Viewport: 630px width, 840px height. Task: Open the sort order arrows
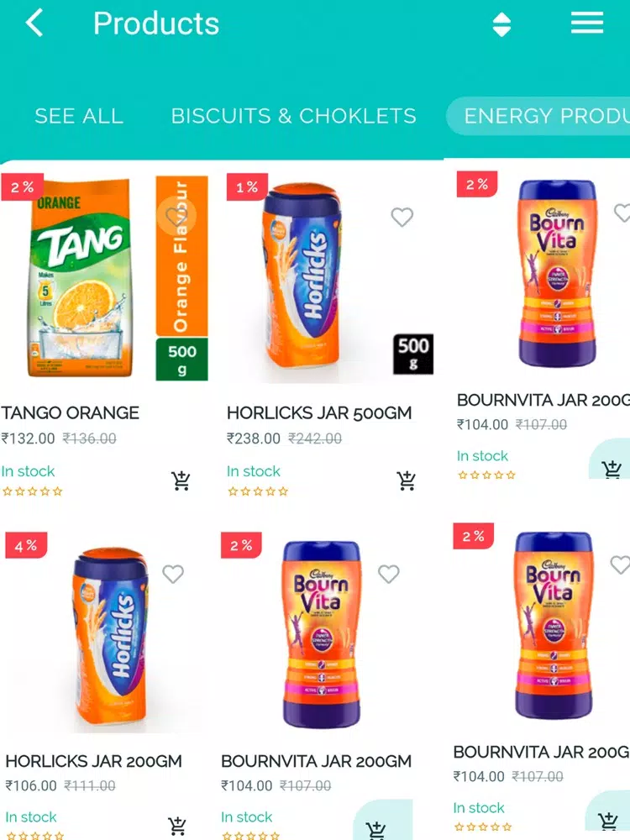pos(501,24)
